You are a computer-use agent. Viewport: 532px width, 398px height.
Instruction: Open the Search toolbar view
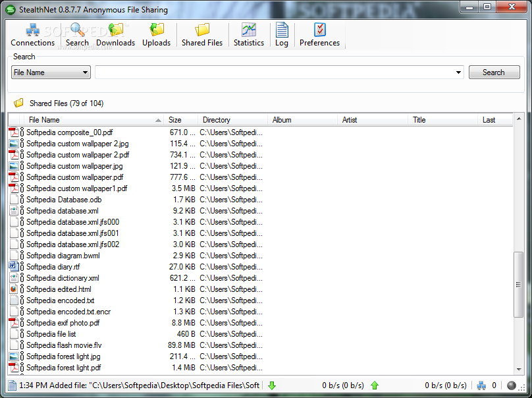pos(77,35)
